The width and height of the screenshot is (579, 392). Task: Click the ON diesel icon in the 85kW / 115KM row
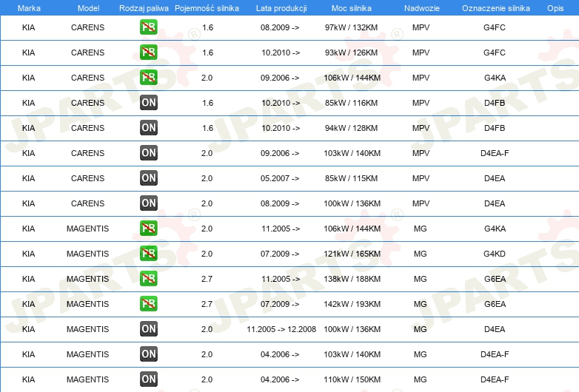[x=148, y=178]
